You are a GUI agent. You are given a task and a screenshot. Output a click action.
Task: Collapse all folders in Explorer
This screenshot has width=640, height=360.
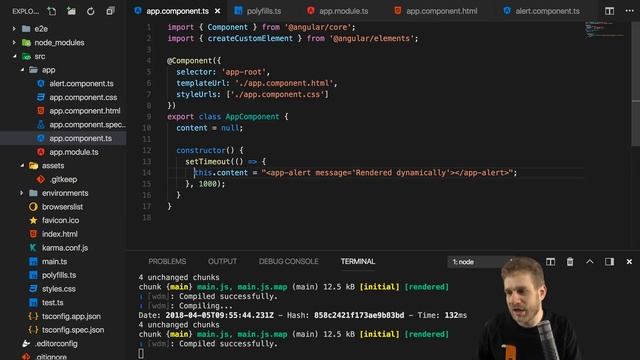point(110,11)
